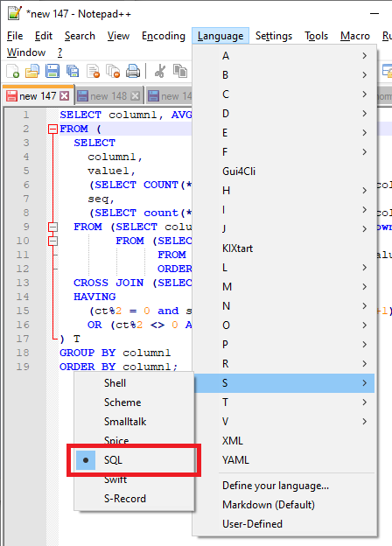
Task: Expand the H language submenu
Action: pos(284,191)
